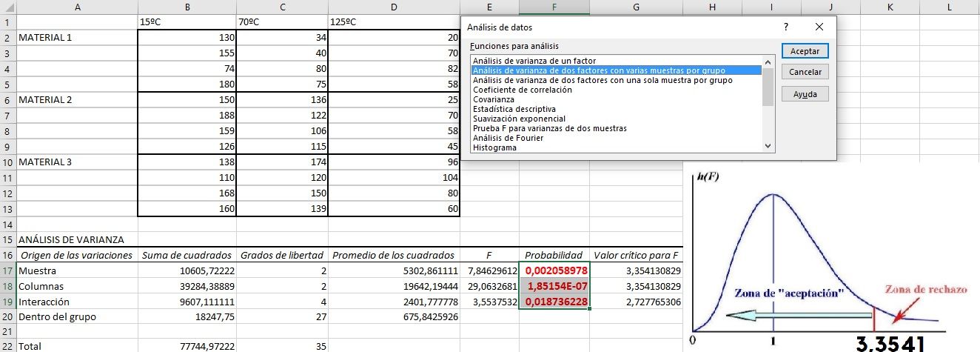This screenshot has height=352, width=980.
Task: Click the F distribution chart image
Action: click(x=833, y=258)
